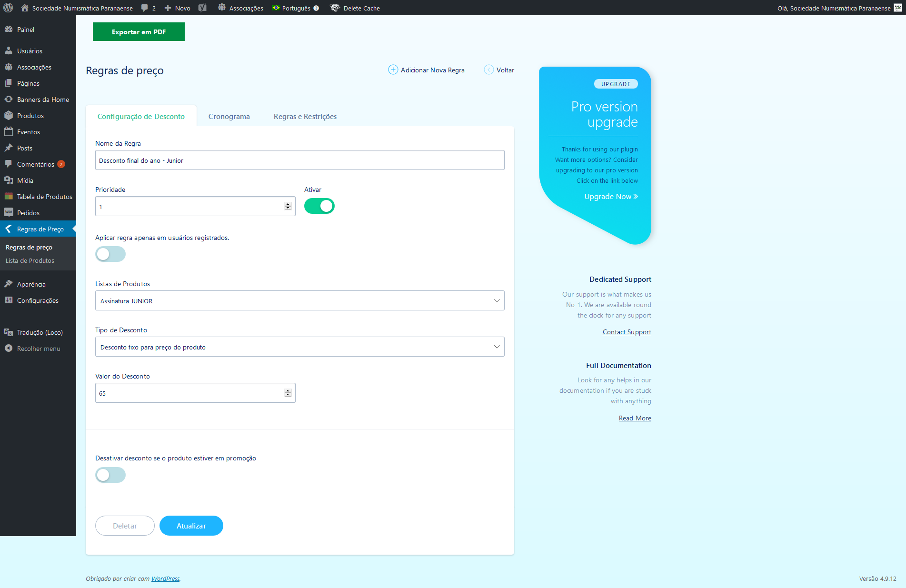The height and width of the screenshot is (588, 906).
Task: Click the WordPress logo icon
Action: click(x=8, y=8)
